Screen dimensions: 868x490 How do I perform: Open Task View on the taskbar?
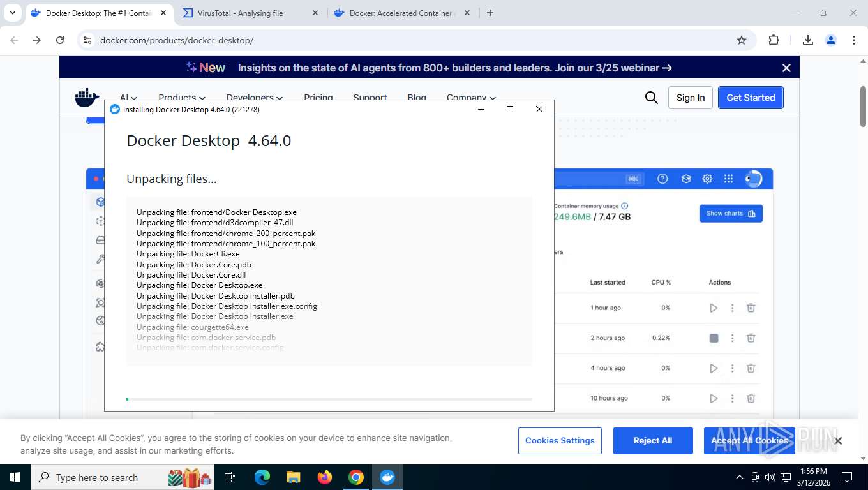pyautogui.click(x=230, y=477)
